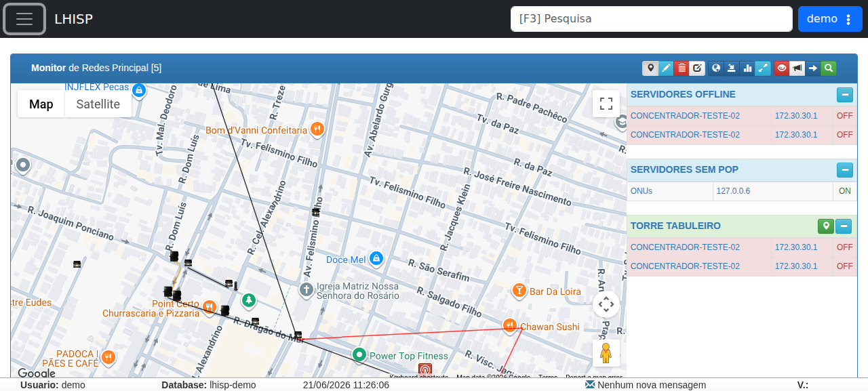The image size is (868, 391).
Task: Click the network device icon on Av. Felismino Filho
Action: [x=315, y=212]
